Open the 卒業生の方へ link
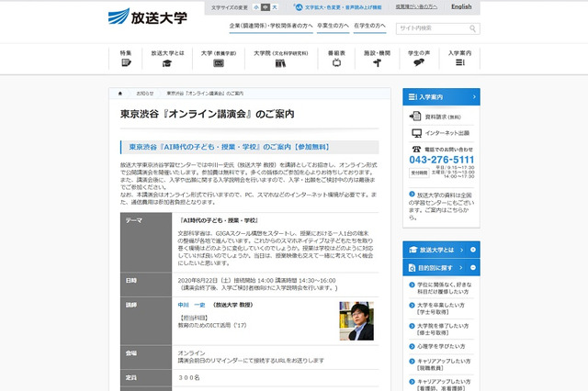The image size is (588, 391). pos(333,26)
